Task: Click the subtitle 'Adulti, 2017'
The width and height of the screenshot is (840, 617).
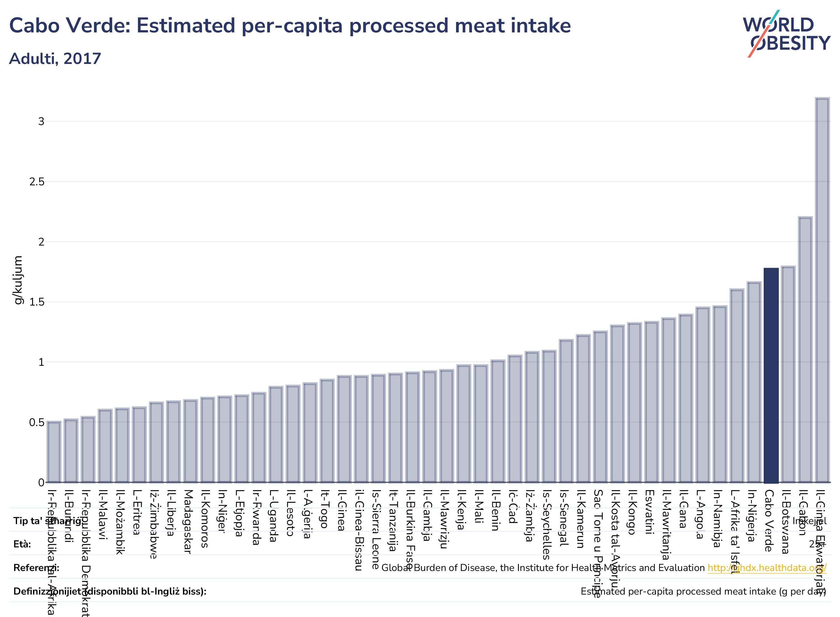Action: point(55,59)
